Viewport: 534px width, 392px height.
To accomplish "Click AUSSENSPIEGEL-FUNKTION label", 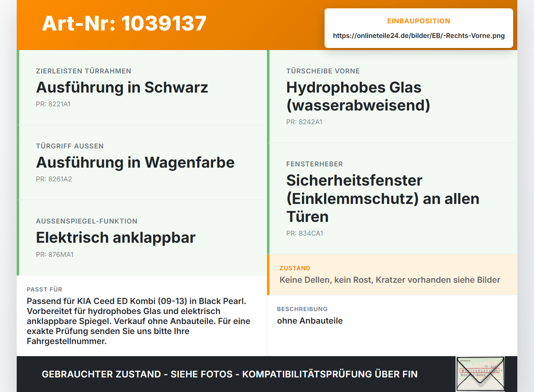I will pos(87,221).
